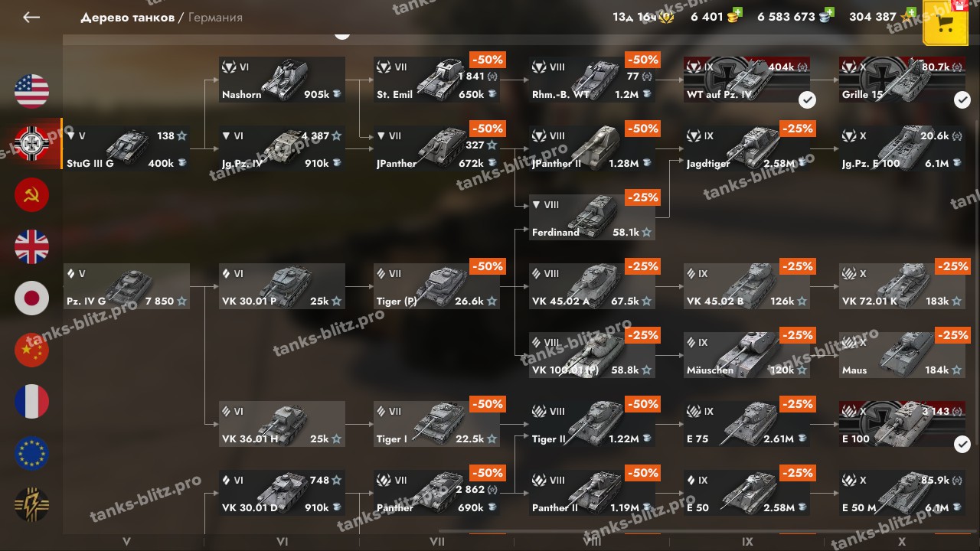
Task: Open the Tiger II tank card
Action: click(x=592, y=424)
